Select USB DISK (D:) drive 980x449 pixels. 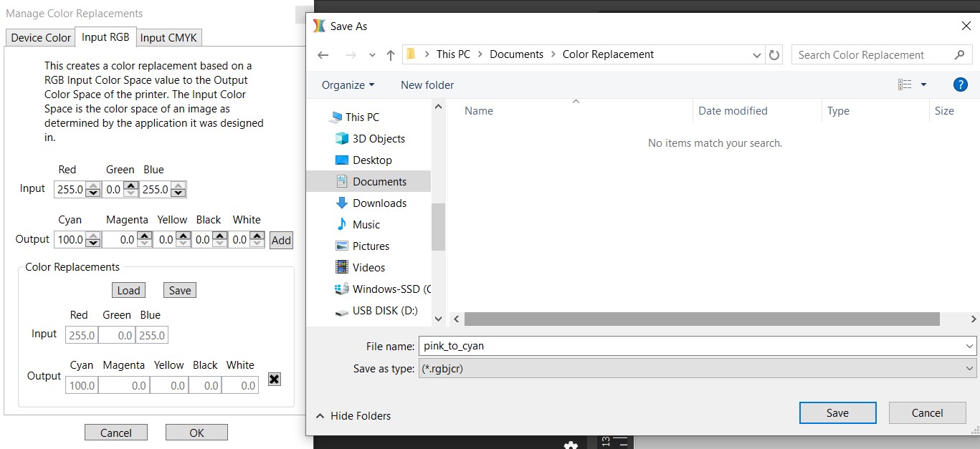click(384, 311)
